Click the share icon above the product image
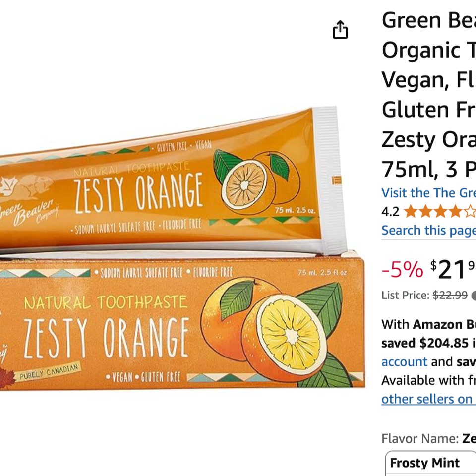 coord(340,30)
